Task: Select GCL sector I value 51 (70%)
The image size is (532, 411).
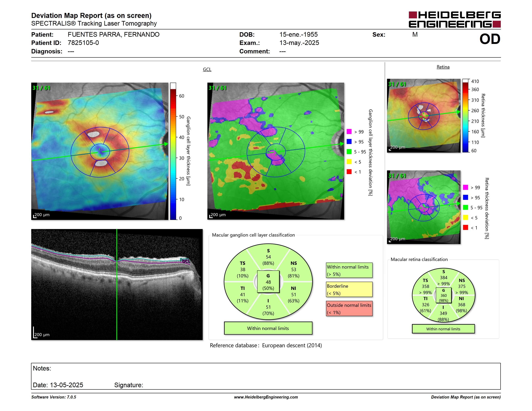Action: pyautogui.click(x=268, y=310)
